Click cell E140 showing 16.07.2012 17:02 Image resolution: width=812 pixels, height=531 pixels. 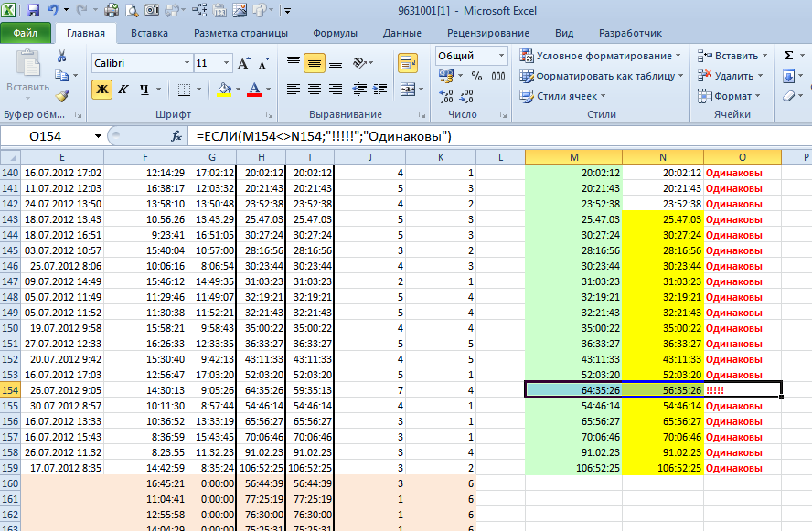point(62,173)
